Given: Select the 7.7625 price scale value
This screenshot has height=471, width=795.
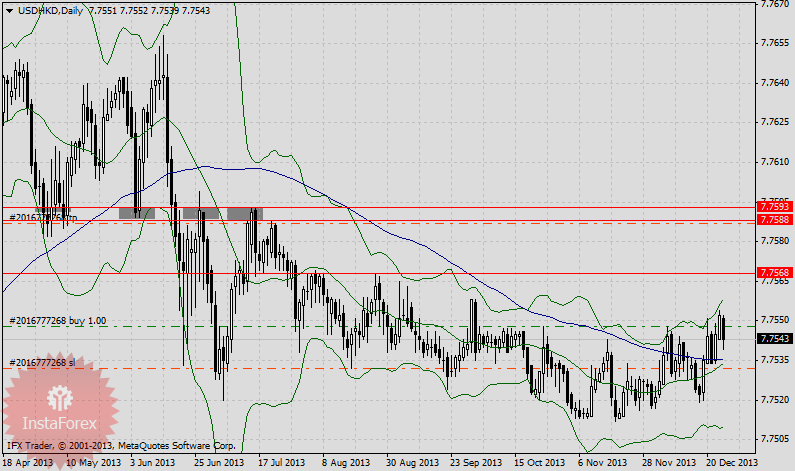Looking at the screenshot, I should 775,122.
